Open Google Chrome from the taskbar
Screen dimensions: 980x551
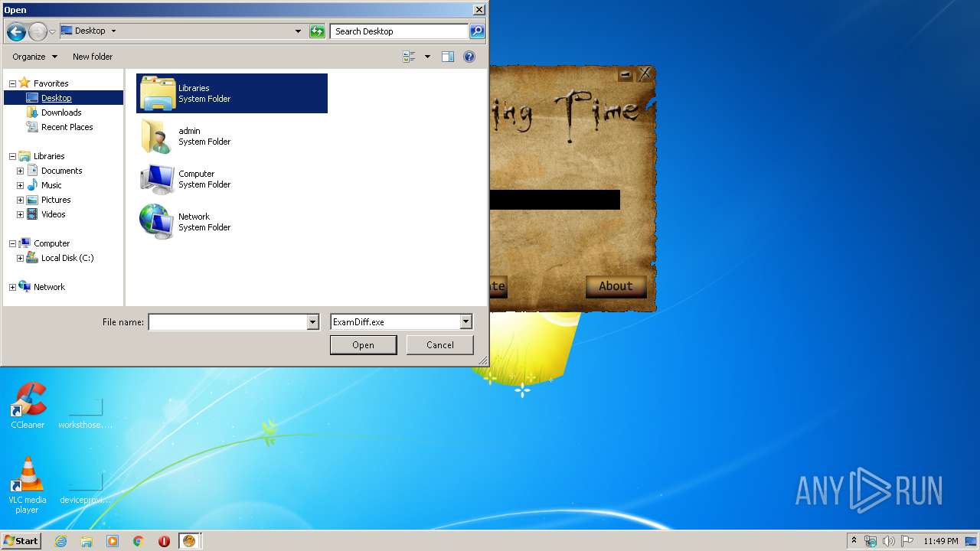tap(139, 541)
